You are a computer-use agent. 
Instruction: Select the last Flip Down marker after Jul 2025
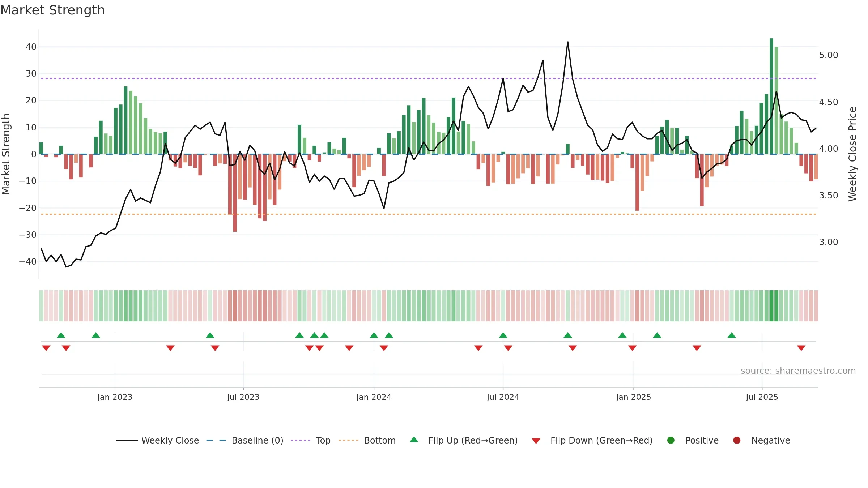801,348
